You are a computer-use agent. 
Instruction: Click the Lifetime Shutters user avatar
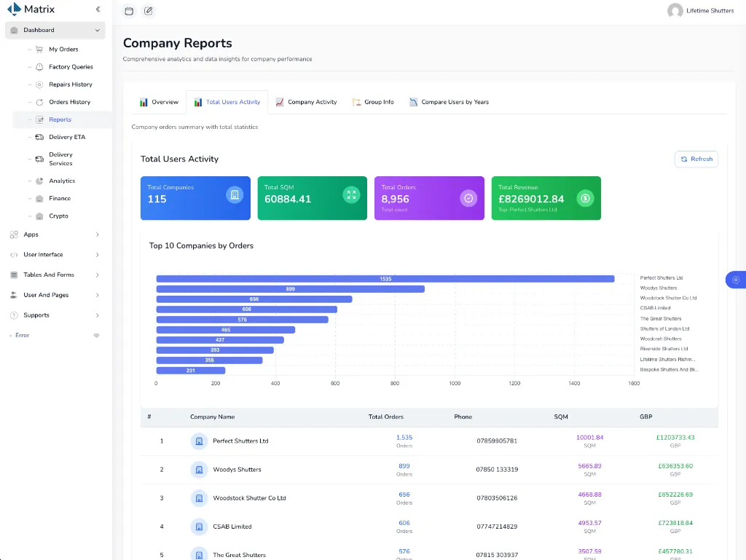coord(675,10)
